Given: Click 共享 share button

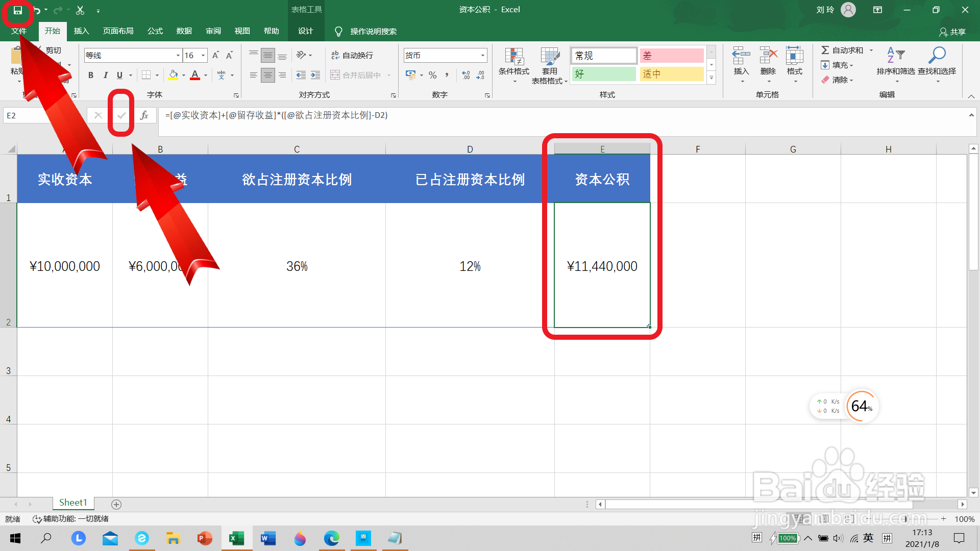Looking at the screenshot, I should 952,32.
